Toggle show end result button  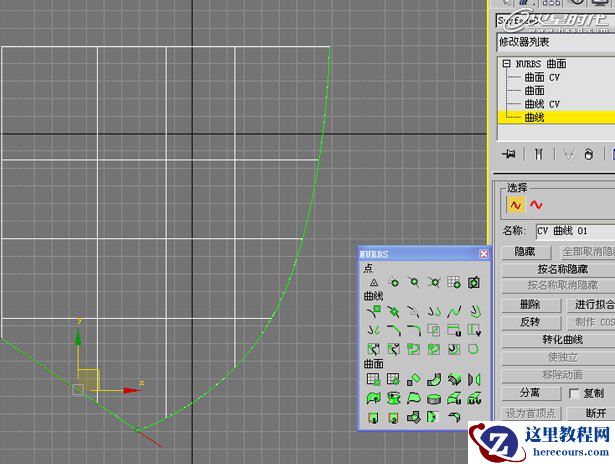tap(539, 154)
